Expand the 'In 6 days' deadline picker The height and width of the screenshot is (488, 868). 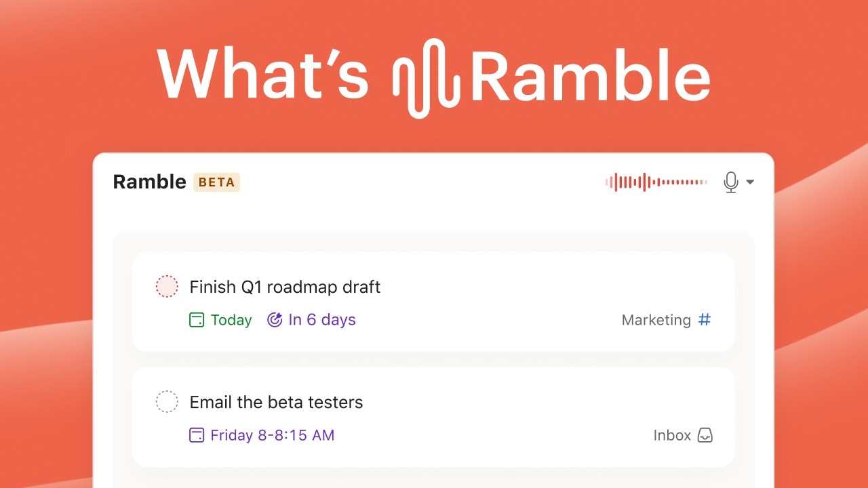321,319
